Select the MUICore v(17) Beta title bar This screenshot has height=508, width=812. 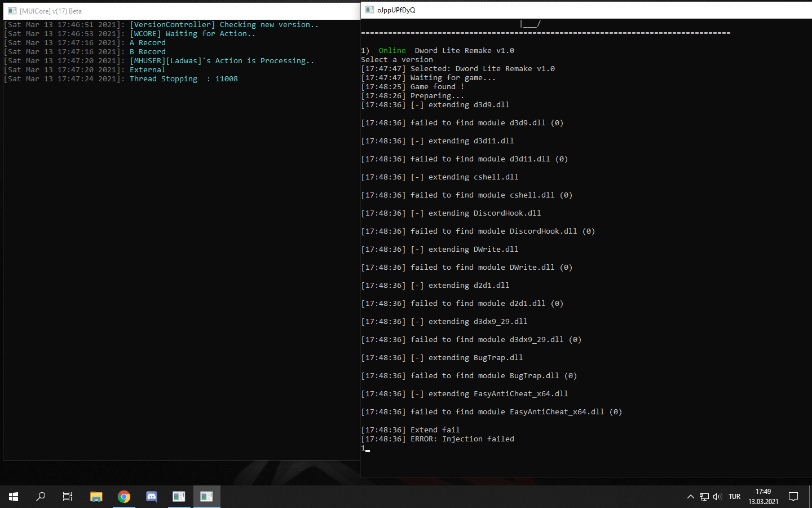coord(182,11)
